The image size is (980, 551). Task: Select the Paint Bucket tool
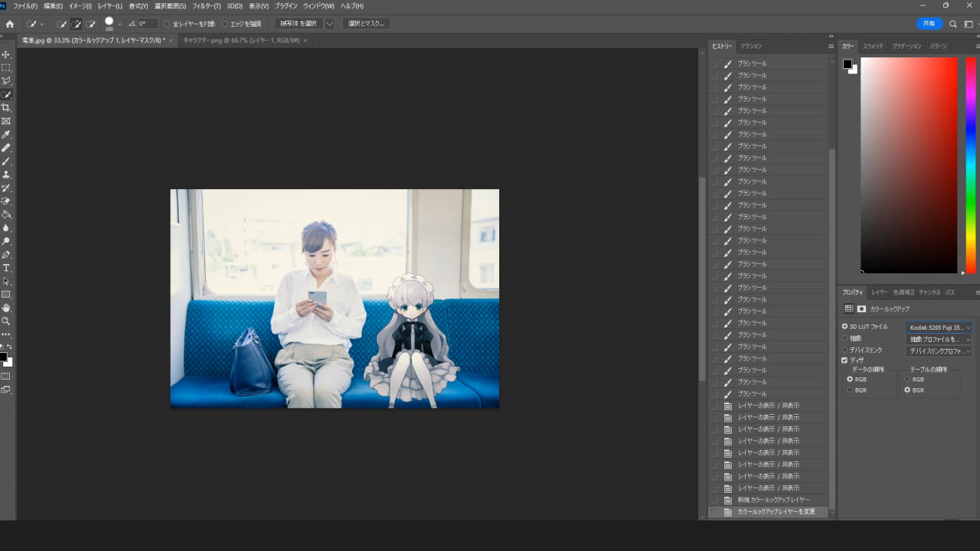(6, 214)
